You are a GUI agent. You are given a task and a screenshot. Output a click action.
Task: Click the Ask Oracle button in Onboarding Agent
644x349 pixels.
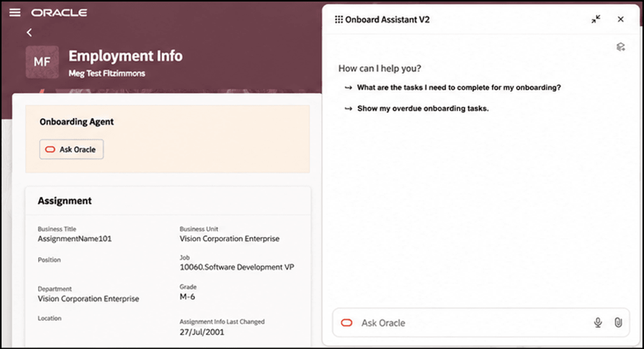[71, 149]
